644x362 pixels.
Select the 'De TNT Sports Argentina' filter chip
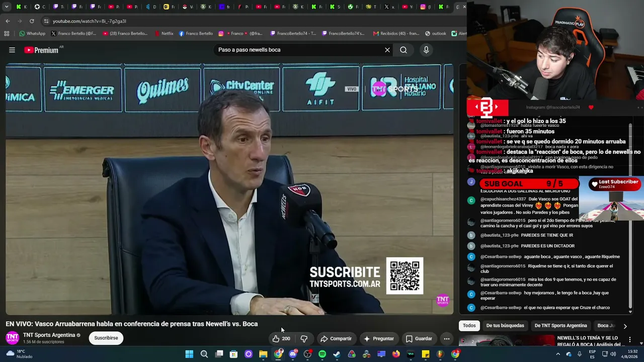[560, 326]
